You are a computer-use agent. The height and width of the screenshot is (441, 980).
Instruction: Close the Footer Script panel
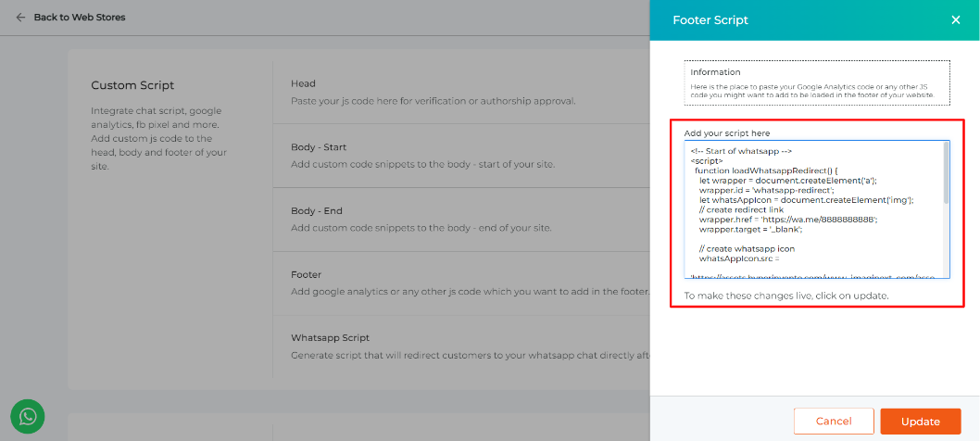click(x=956, y=20)
